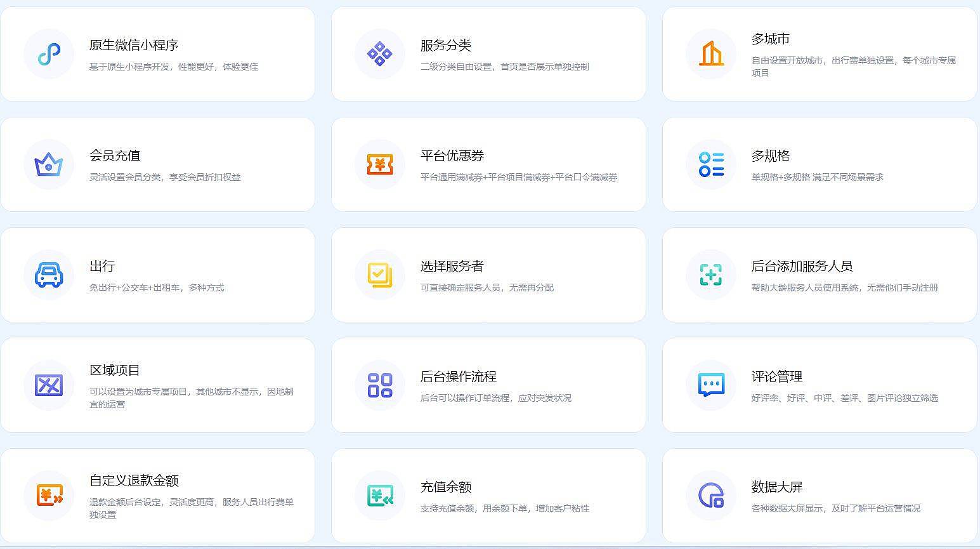Click the 选择服务者 yellow checkmark icon

coord(380,275)
